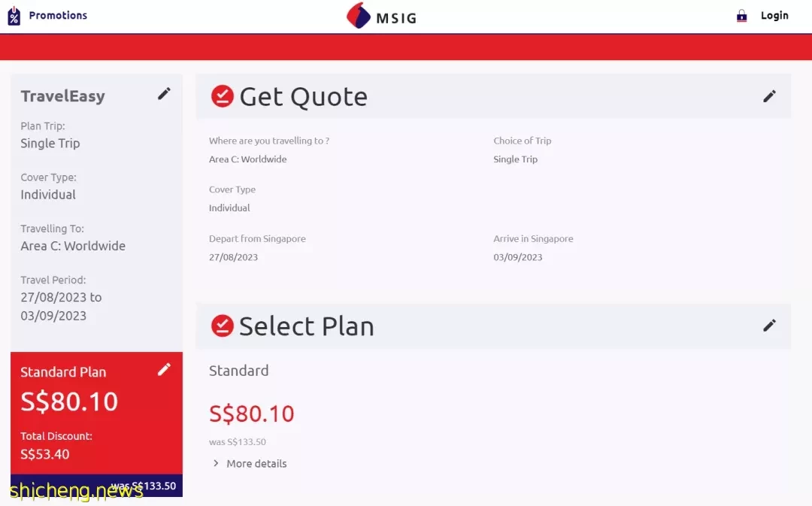
Task: Click the More details link text
Action: [256, 464]
